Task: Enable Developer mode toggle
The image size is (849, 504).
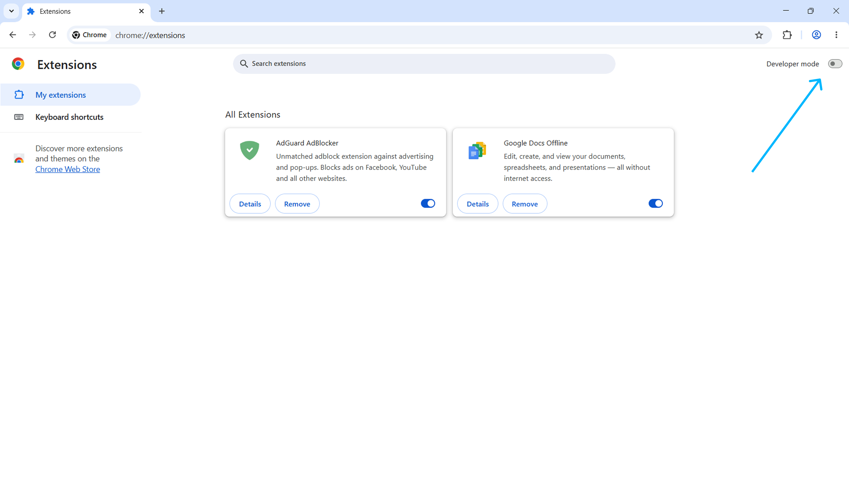Action: click(x=835, y=64)
